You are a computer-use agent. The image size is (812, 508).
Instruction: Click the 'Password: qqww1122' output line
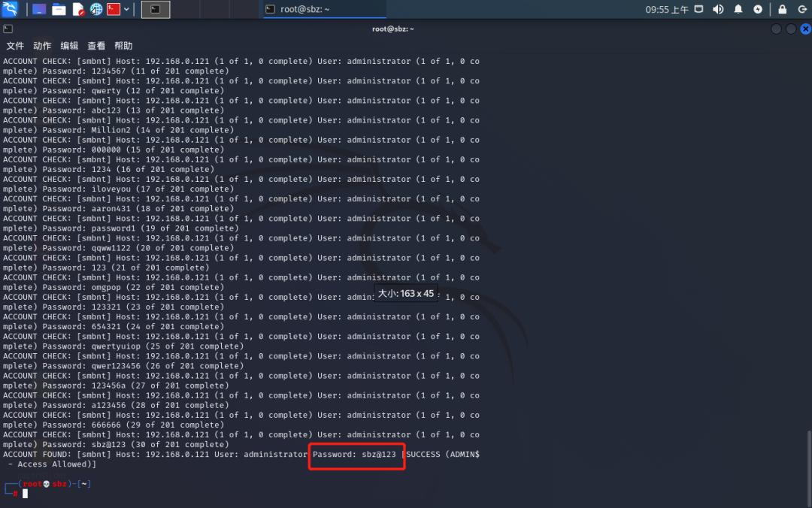click(119, 248)
